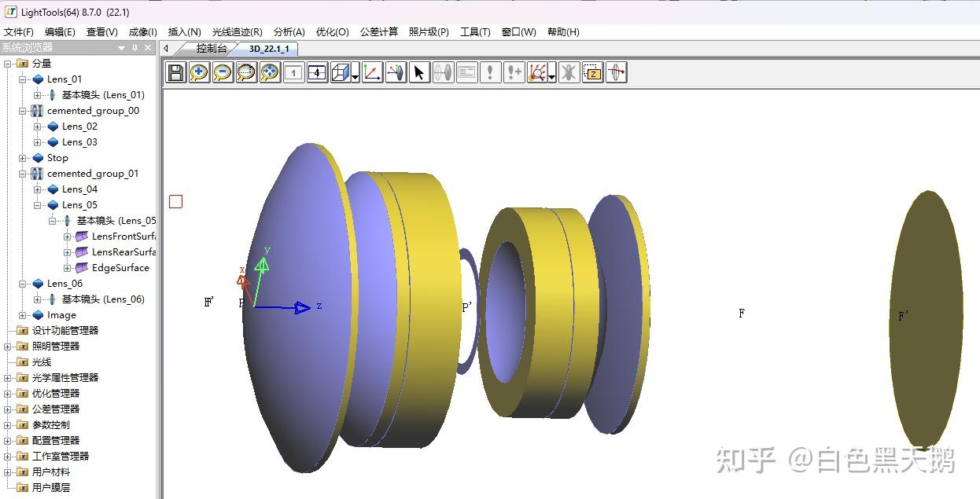Toggle off ray display with the X icon
The height and width of the screenshot is (499, 980).
568,72
